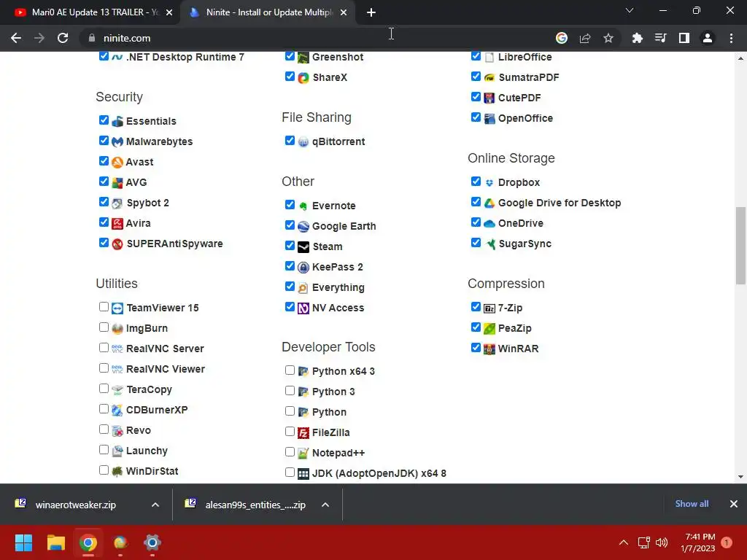Uncheck the LibreOffice checkbox

476,55
